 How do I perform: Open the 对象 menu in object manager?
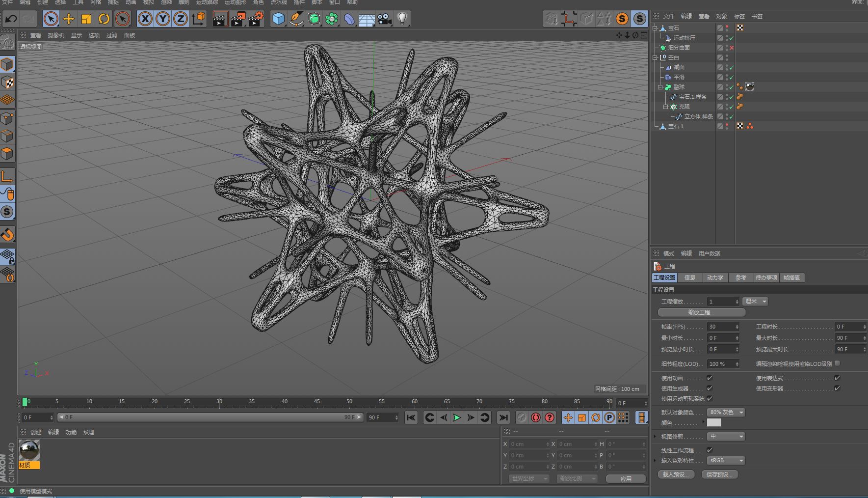coord(721,16)
